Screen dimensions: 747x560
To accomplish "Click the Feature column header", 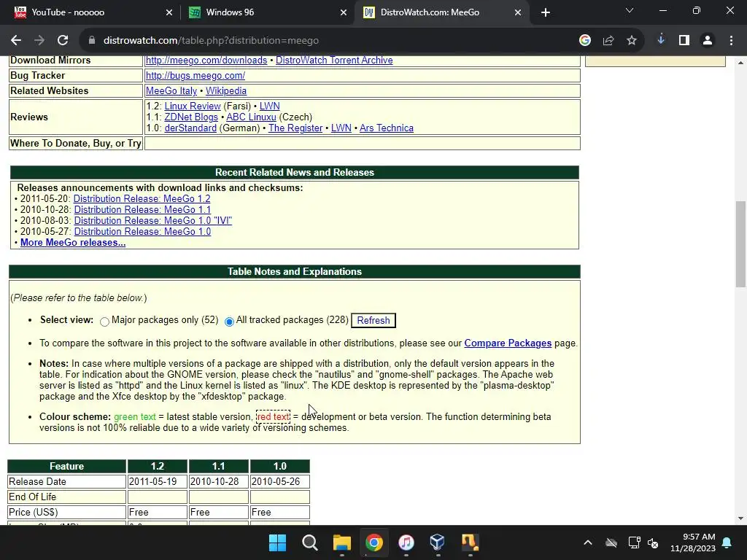I will pyautogui.click(x=66, y=467).
